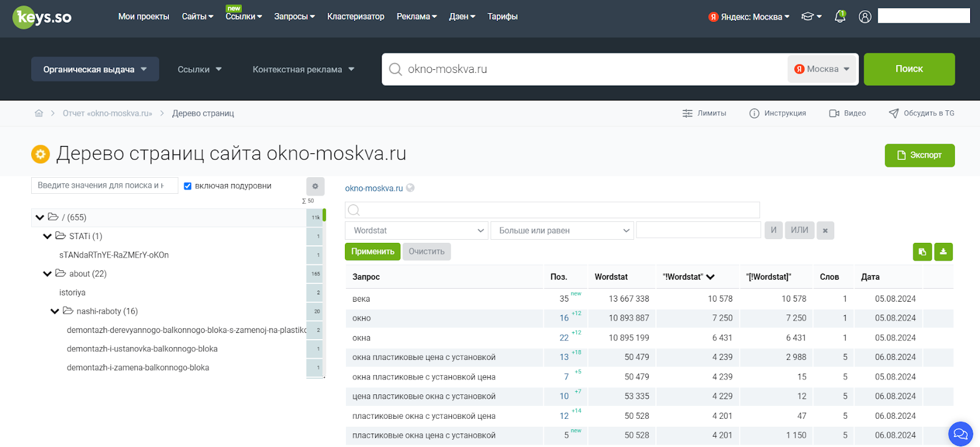Open the Реклама menu
The height and width of the screenshot is (447, 980).
pyautogui.click(x=417, y=17)
